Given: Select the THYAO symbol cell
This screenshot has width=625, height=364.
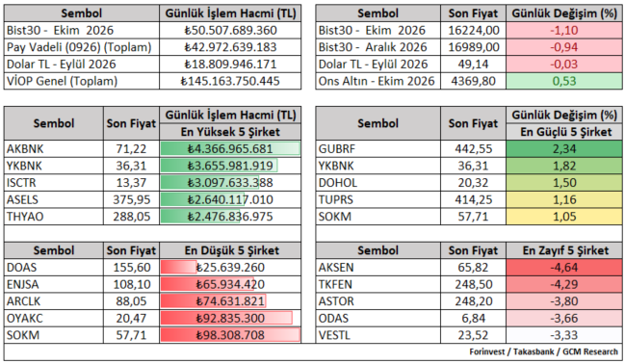Looking at the screenshot, I should coord(54,217).
